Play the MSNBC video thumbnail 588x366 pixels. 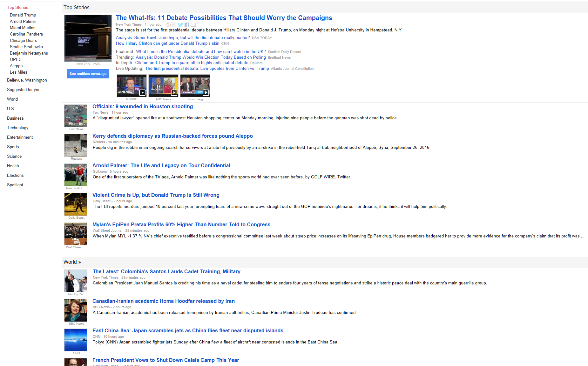point(132,86)
